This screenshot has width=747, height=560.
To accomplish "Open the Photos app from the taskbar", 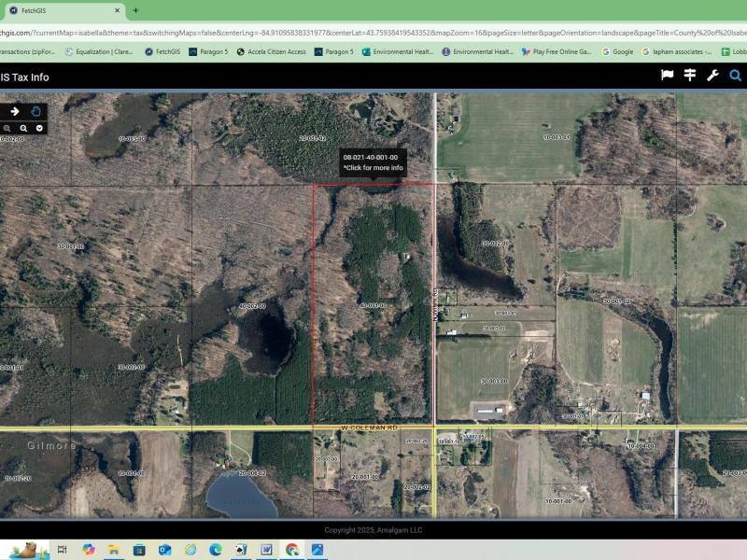I will click(x=317, y=550).
